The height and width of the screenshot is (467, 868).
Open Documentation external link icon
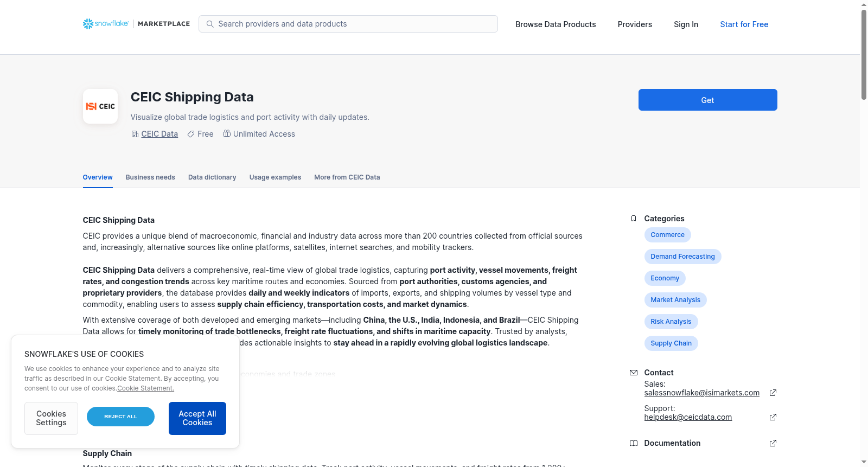[773, 443]
